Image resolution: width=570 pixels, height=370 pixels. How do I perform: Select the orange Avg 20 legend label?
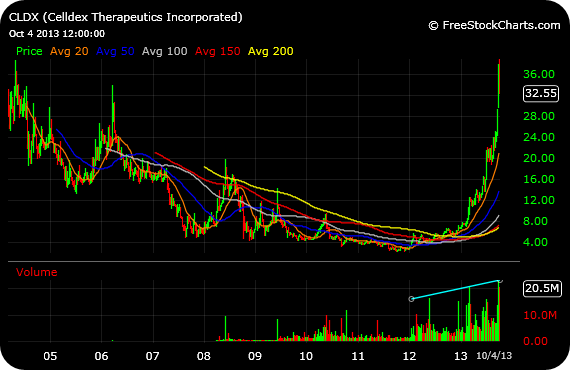point(69,51)
